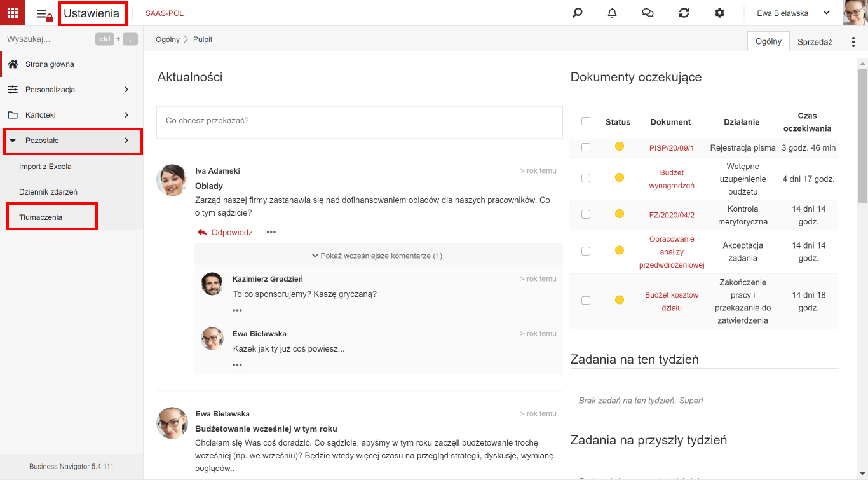Viewport: 868px width, 480px height.
Task: Open the apps grid launcher icon
Action: point(13,13)
